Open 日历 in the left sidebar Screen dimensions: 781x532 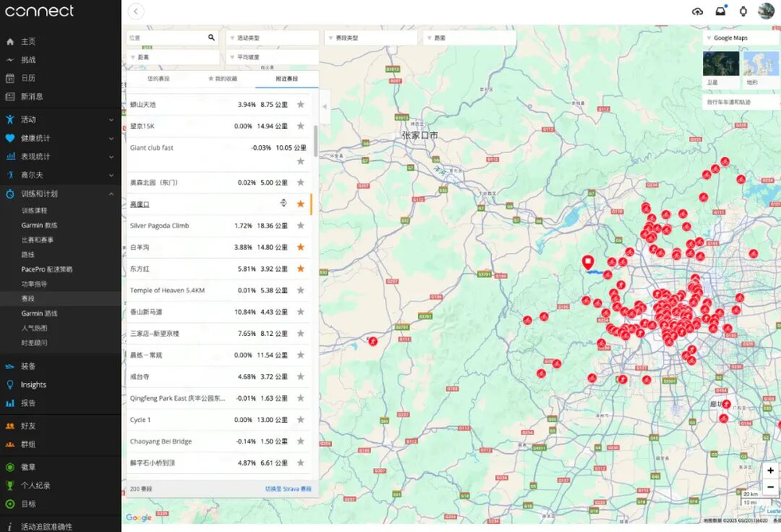[x=28, y=78]
